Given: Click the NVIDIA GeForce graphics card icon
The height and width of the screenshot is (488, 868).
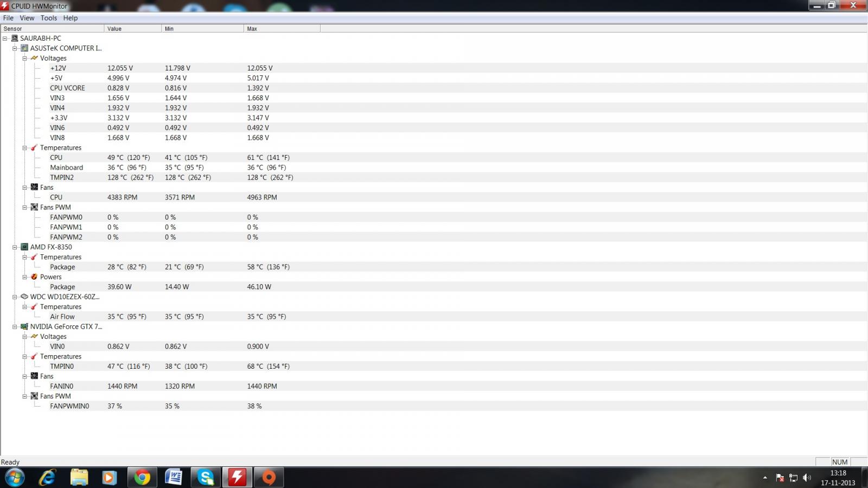Looking at the screenshot, I should [x=24, y=326].
